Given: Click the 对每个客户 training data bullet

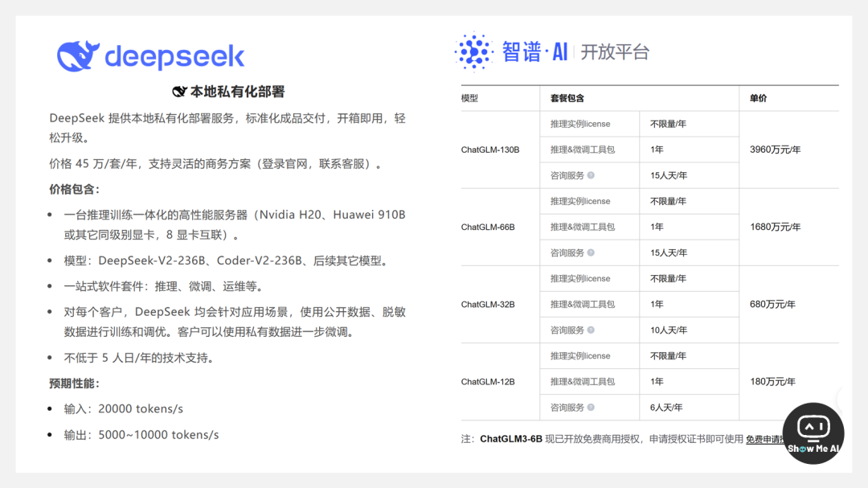Looking at the screenshot, I should [x=235, y=322].
